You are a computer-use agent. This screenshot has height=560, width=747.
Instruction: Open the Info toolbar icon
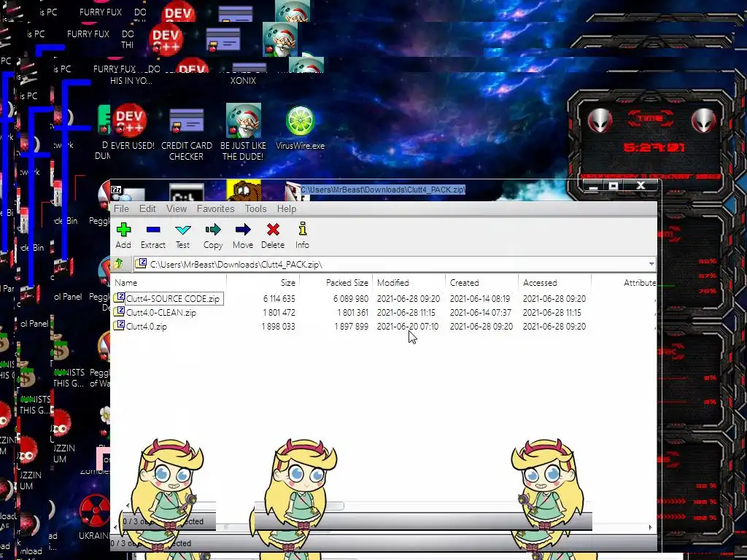302,236
